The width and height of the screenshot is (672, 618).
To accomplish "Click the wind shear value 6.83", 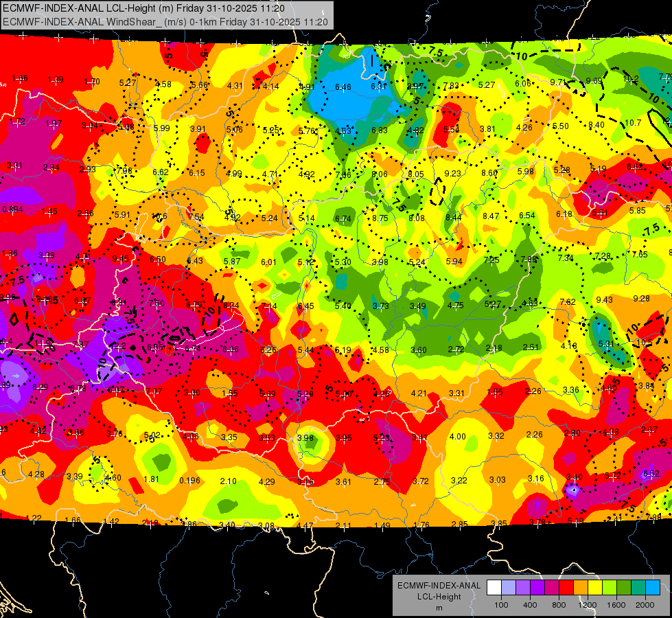I will pos(380,130).
